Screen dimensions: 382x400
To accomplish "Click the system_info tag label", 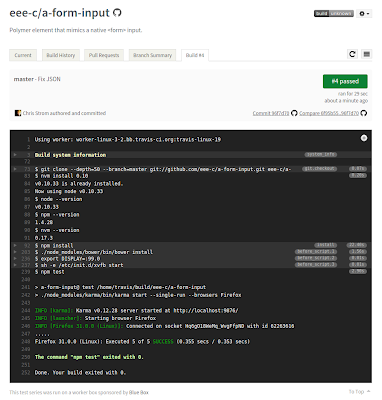I will pos(321,155).
